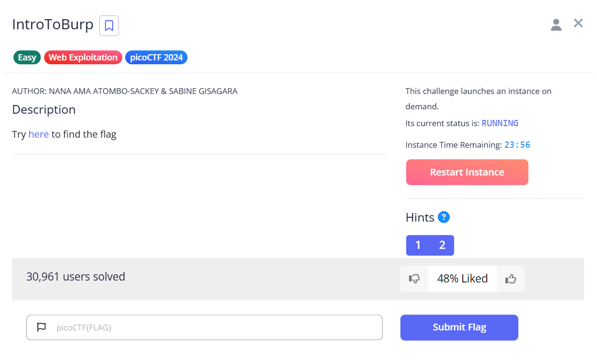Screen dimensions: 597x364
Task: Click the flag icon in input
Action: pos(42,328)
